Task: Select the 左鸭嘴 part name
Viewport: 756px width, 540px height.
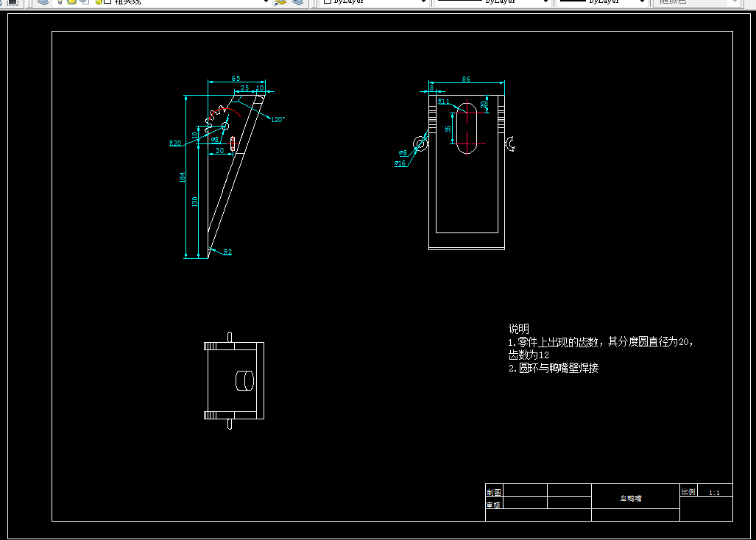Action: [x=631, y=498]
